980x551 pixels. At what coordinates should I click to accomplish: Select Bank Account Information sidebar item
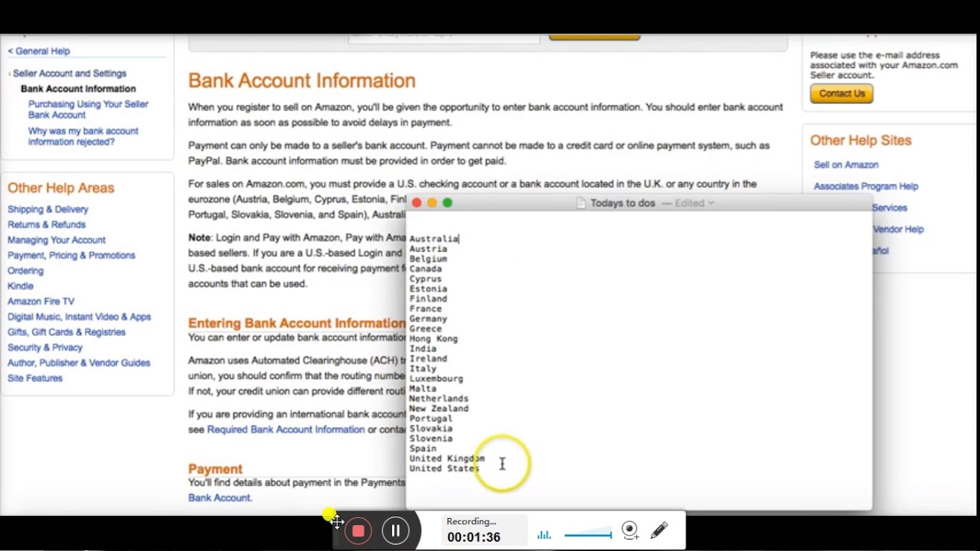point(78,89)
